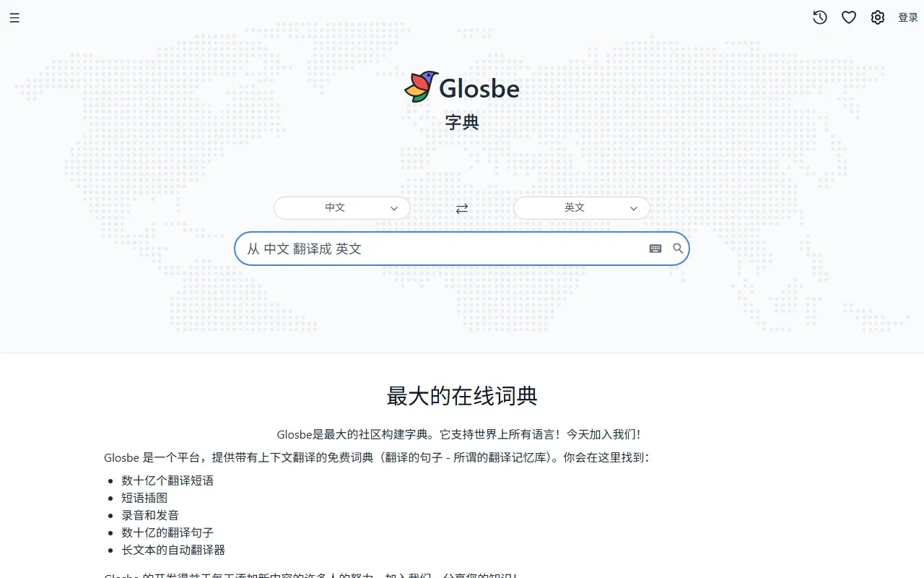Click the 短语插图 list entry
The height and width of the screenshot is (578, 924).
144,498
